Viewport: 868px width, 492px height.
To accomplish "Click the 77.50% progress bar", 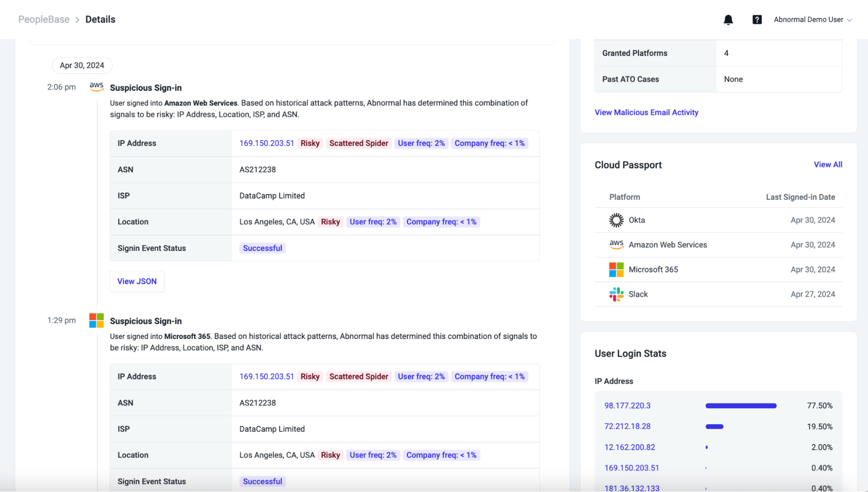I will click(741, 406).
